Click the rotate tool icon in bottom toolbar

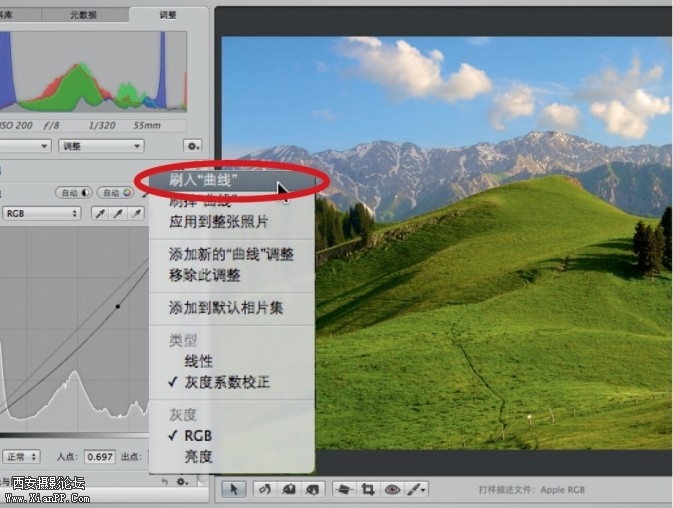click(266, 489)
